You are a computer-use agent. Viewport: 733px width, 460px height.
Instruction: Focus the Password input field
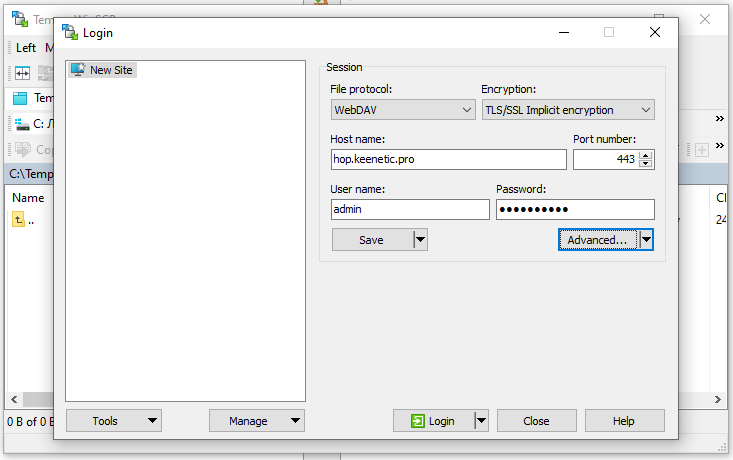[x=575, y=209]
